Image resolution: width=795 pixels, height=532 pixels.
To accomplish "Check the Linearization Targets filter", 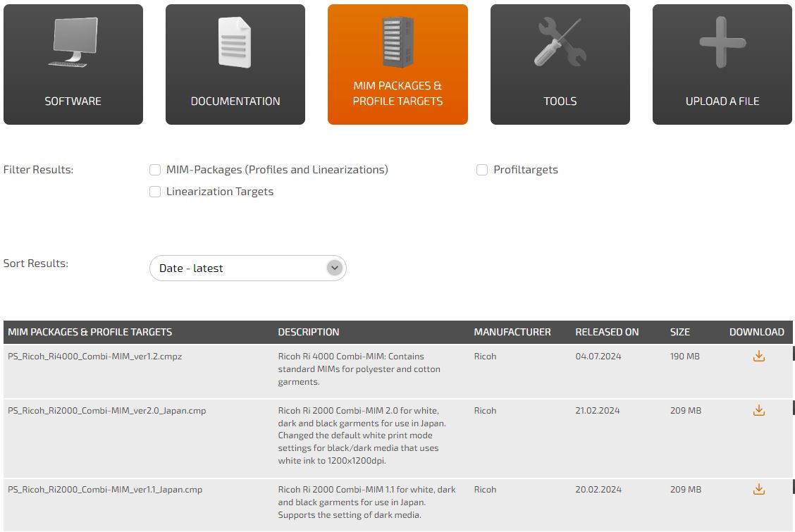I will coord(155,192).
